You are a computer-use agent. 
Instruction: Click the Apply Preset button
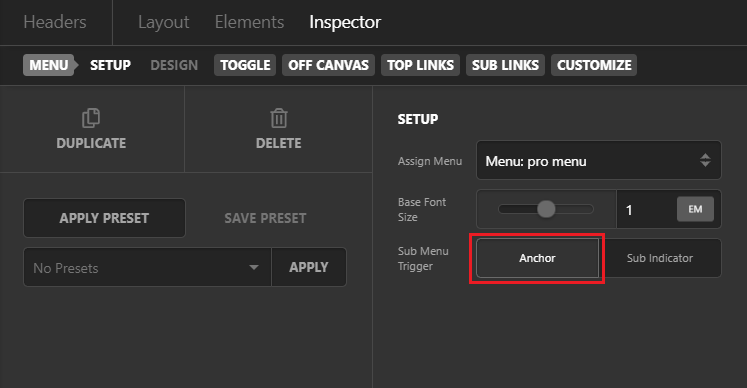(104, 218)
